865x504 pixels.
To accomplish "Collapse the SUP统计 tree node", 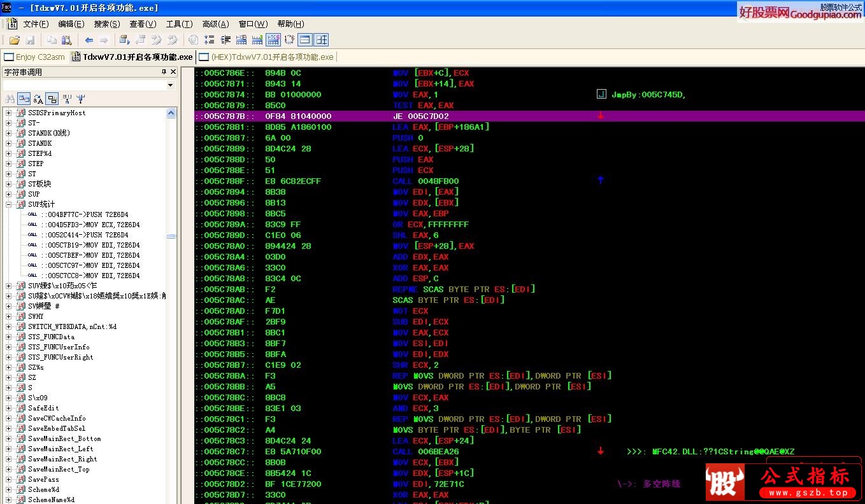I will coord(9,204).
